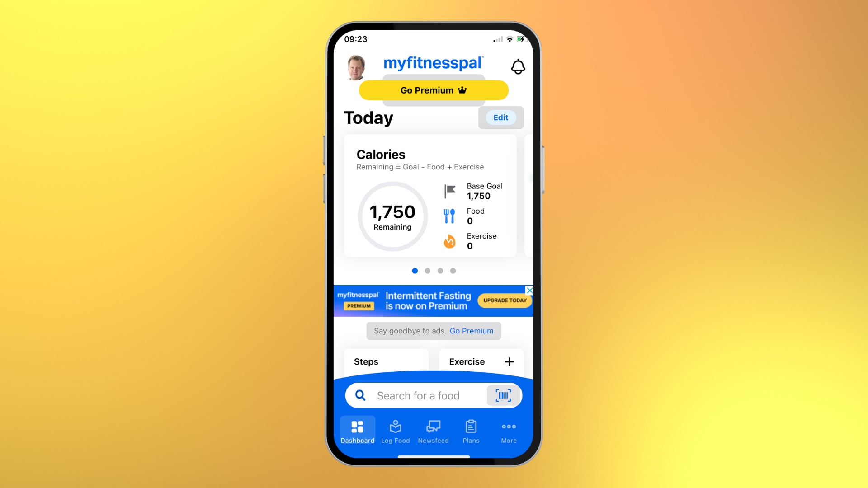Screen dimensions: 868x488
Task: Tap the user profile avatar
Action: coord(355,66)
